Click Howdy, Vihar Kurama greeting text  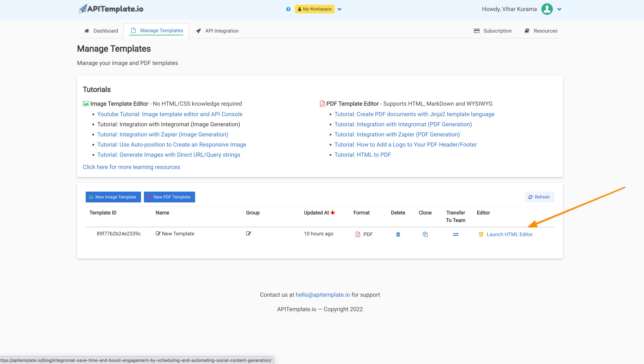pyautogui.click(x=509, y=9)
